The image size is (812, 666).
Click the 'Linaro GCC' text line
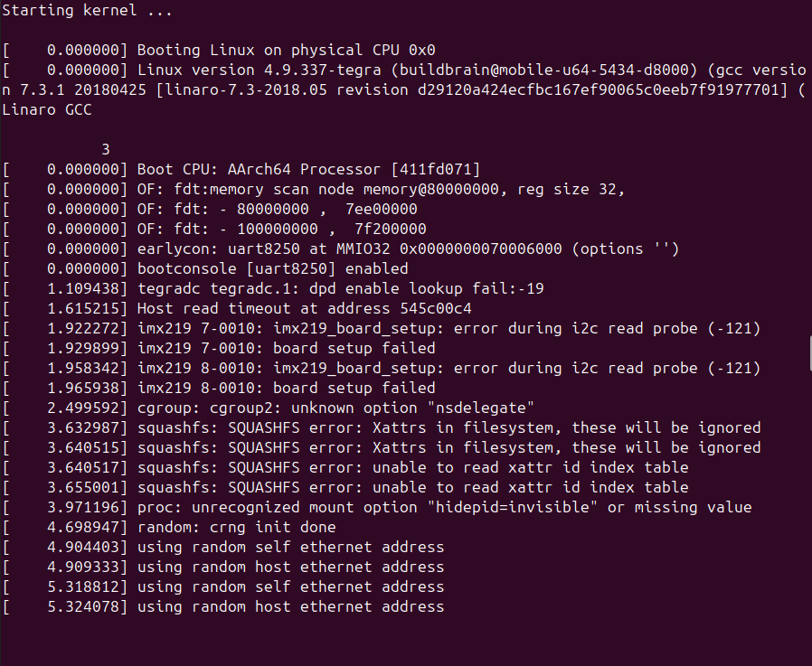click(x=47, y=109)
